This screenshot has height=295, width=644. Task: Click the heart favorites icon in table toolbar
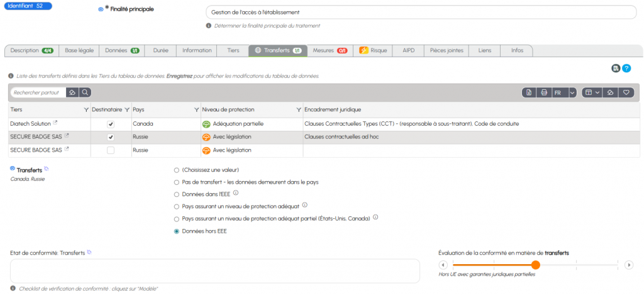[x=626, y=92]
